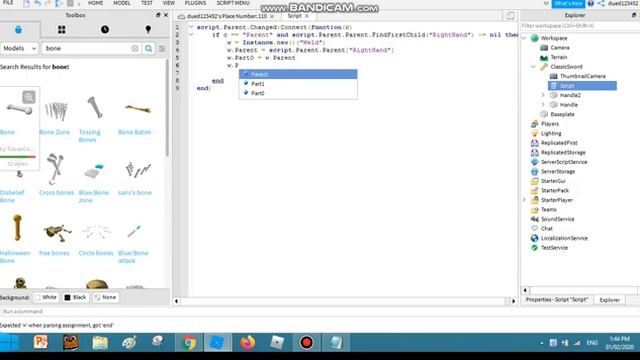Open the Bone Zone model link
The width and height of the screenshot is (640, 360).
click(55, 132)
